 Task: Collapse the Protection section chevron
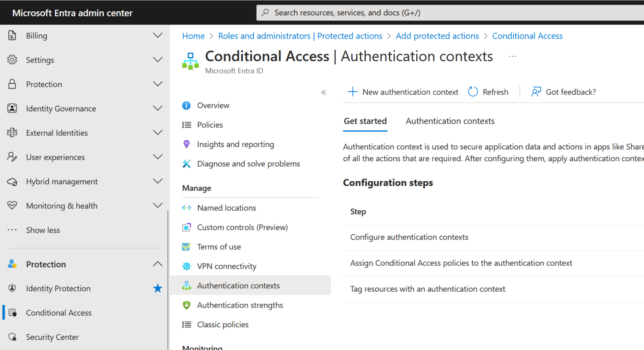click(157, 264)
